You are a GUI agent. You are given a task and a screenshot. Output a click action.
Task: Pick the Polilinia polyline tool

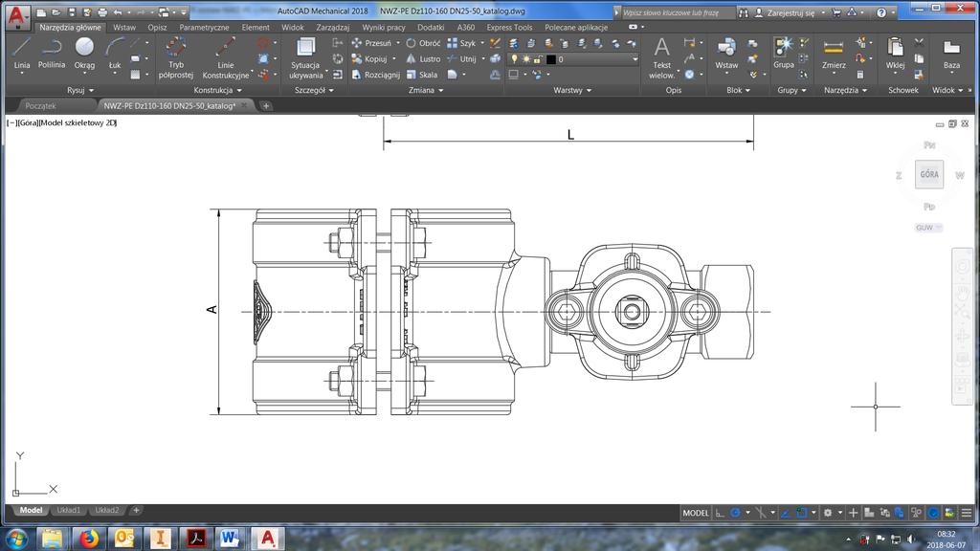(52, 54)
